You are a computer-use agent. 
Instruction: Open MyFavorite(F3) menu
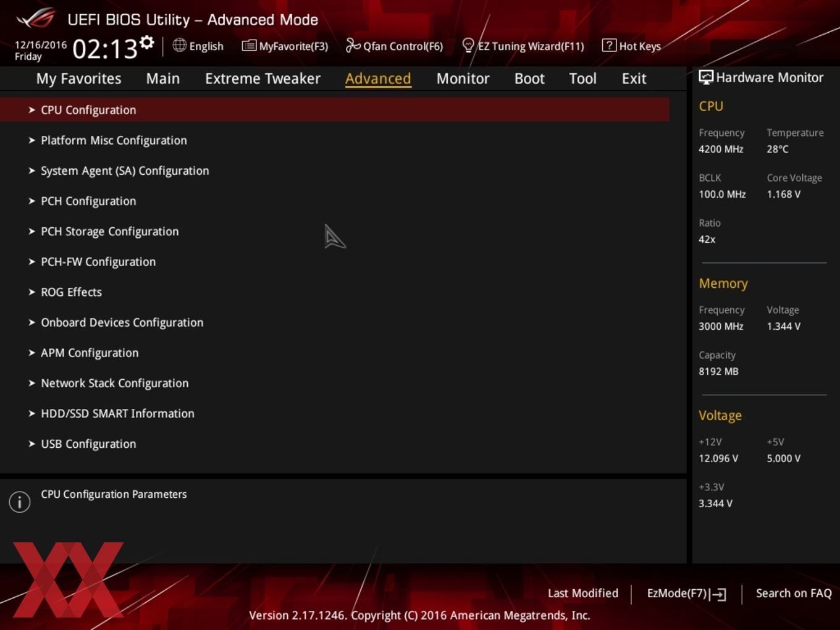(285, 46)
